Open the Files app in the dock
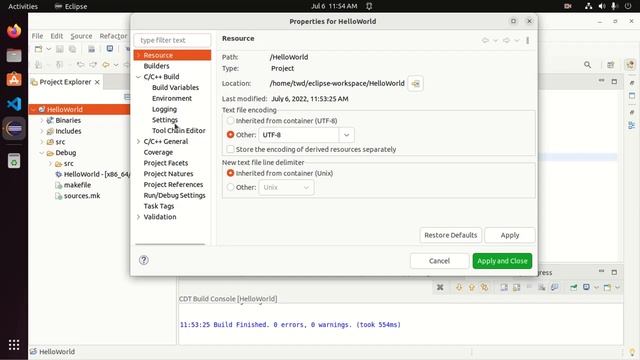 click(14, 55)
